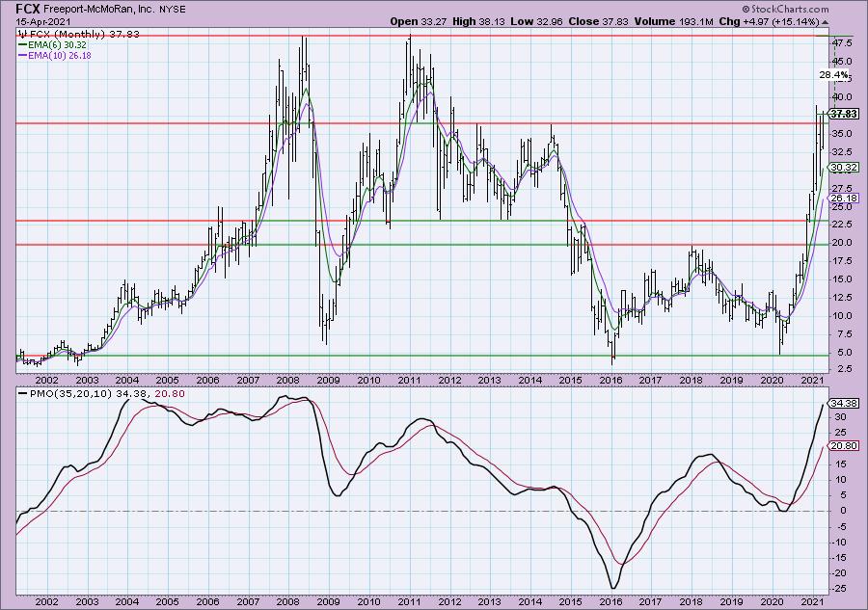Click the 2020 label under the PMO panel
The image size is (868, 610).
coord(773,601)
